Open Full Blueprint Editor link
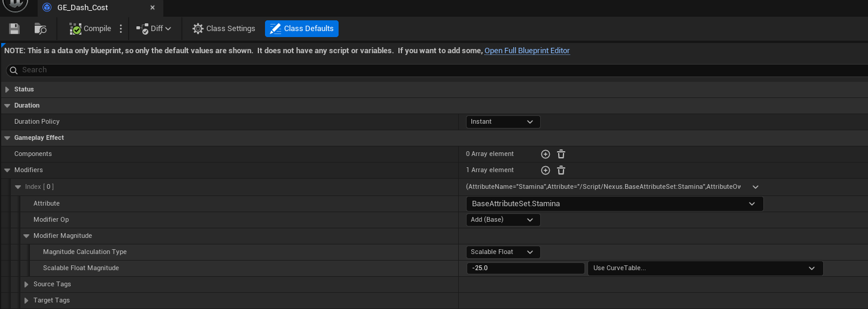The image size is (868, 309). pos(527,51)
